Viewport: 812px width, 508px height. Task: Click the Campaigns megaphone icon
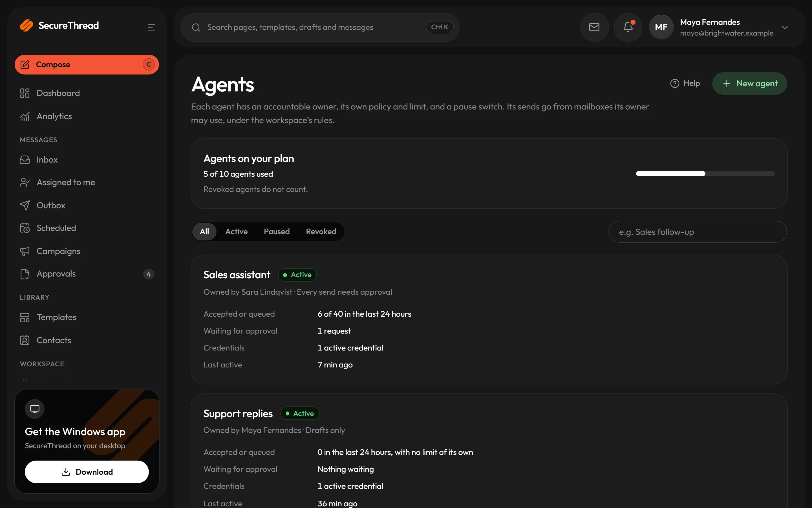[25, 251]
